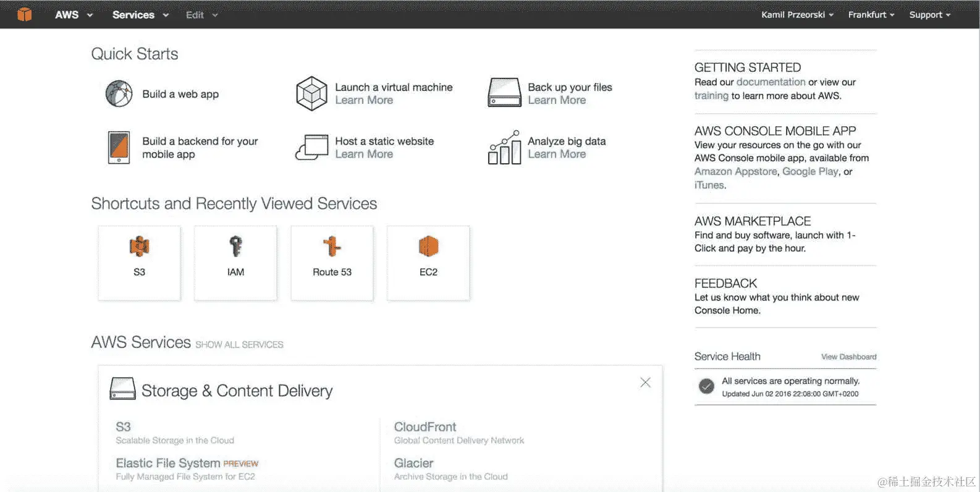Click the mobile app phone icon

pyautogui.click(x=119, y=147)
